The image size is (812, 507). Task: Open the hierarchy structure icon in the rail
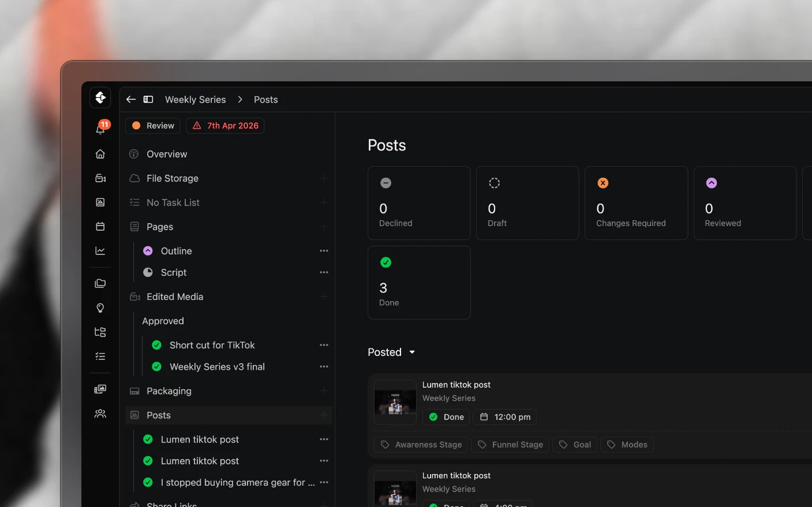[100, 332]
